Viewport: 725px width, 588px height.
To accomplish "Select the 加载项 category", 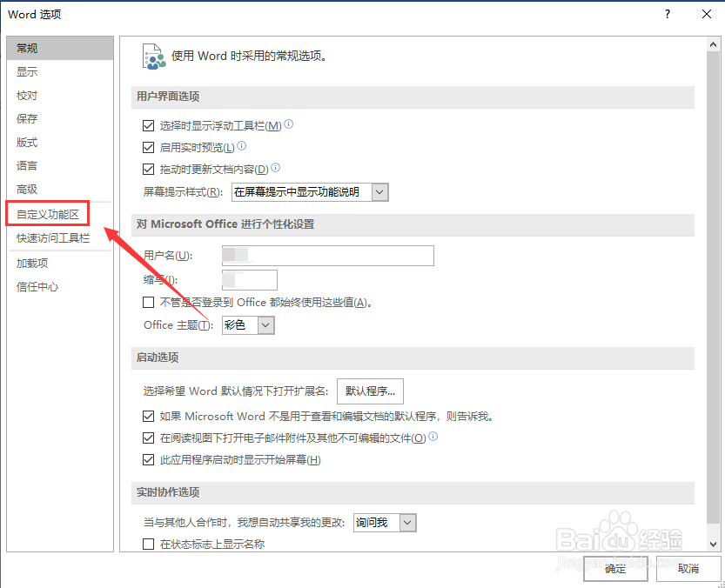I will click(x=60, y=263).
